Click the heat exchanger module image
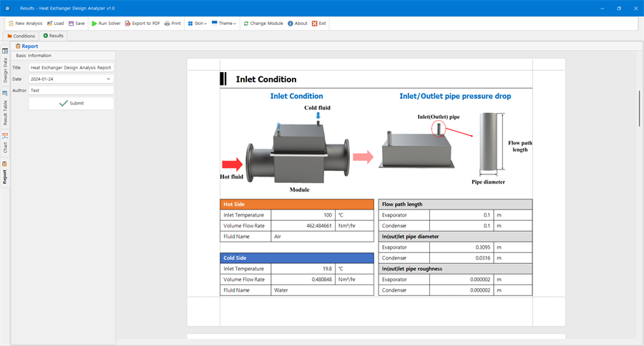 pos(298,153)
